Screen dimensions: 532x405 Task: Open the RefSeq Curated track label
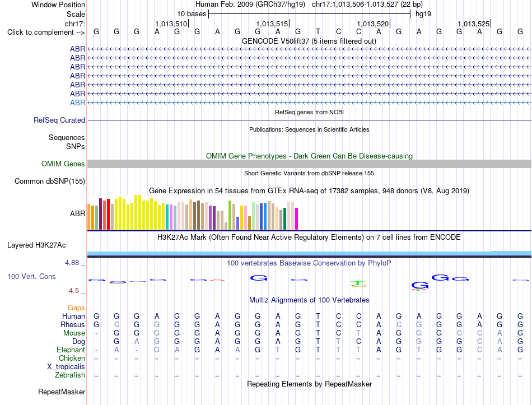tap(59, 120)
